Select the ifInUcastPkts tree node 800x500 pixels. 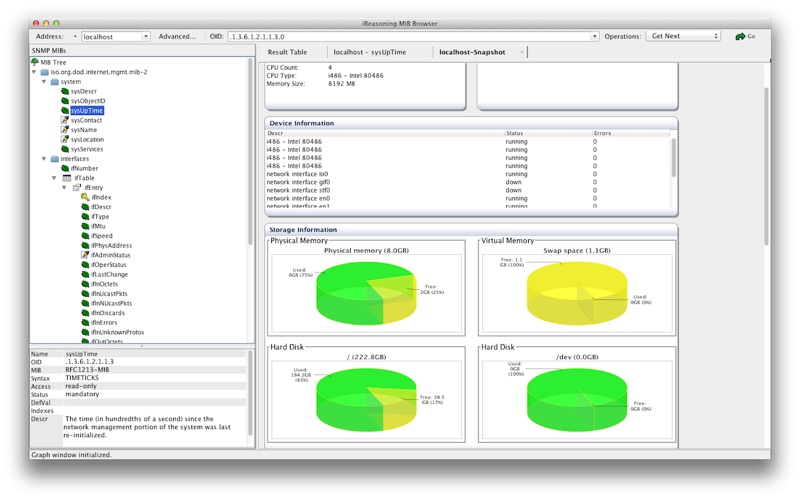click(x=109, y=294)
